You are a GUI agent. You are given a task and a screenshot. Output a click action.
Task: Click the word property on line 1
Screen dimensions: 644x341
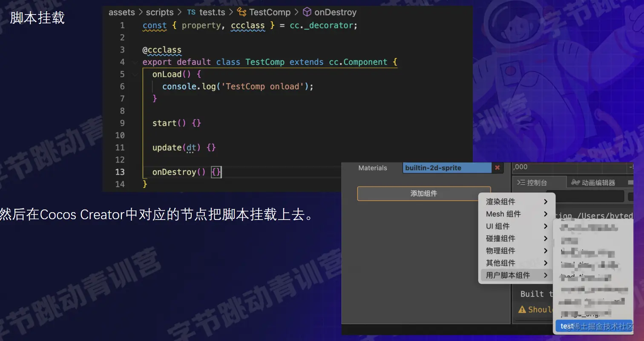click(201, 25)
